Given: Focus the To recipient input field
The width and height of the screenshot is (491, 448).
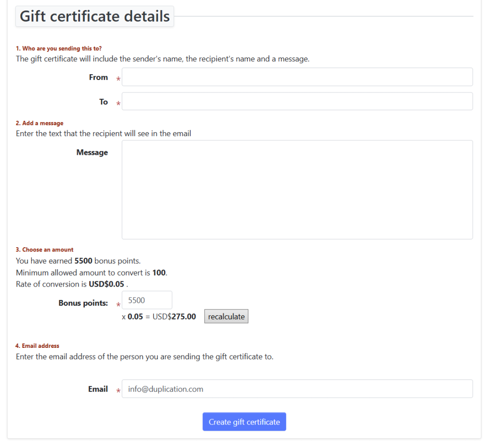Looking at the screenshot, I should [297, 102].
